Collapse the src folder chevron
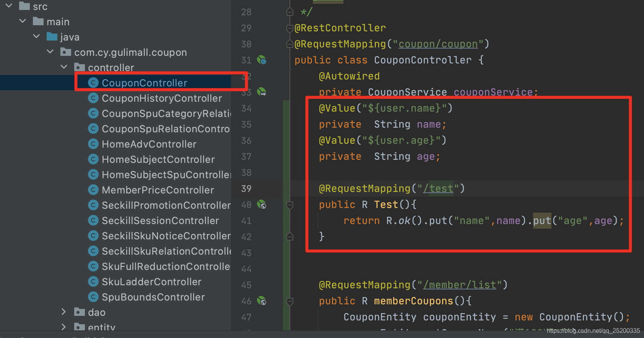The width and height of the screenshot is (644, 338). coord(9,6)
